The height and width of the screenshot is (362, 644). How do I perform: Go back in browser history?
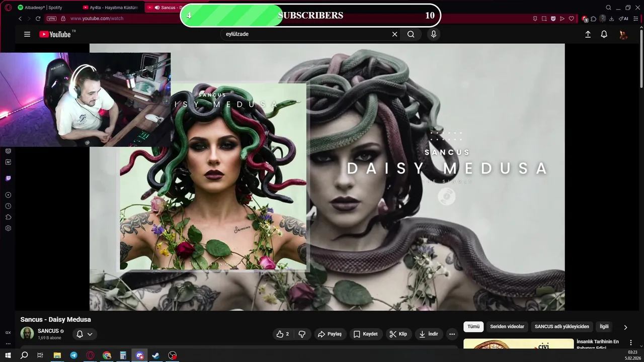pyautogui.click(x=20, y=19)
